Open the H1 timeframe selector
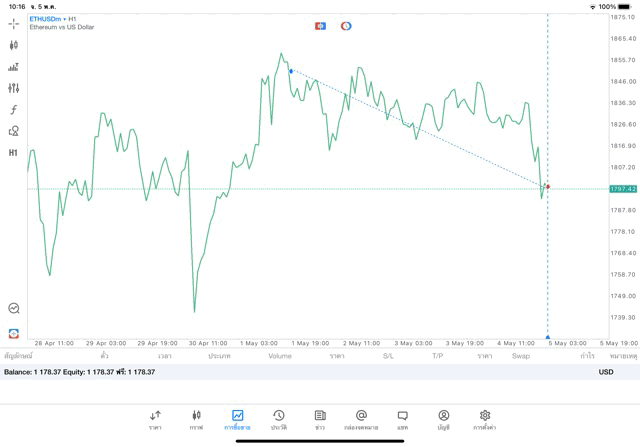Viewport: 640px width, 447px height. tap(13, 153)
